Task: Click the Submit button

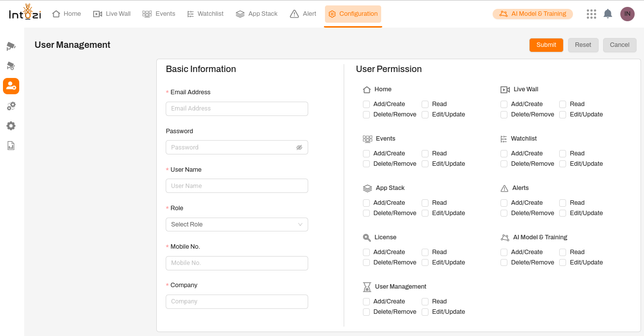Action: click(546, 45)
